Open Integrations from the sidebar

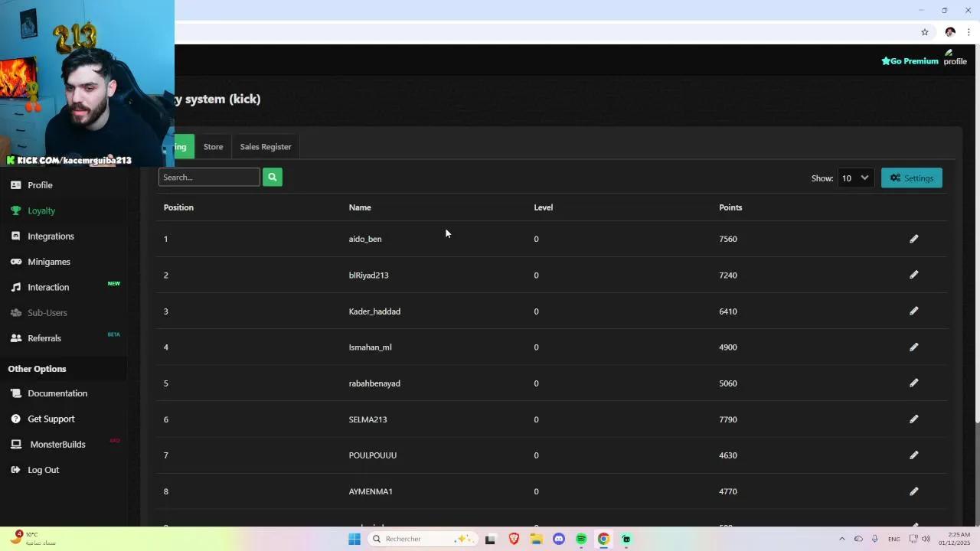pyautogui.click(x=51, y=236)
